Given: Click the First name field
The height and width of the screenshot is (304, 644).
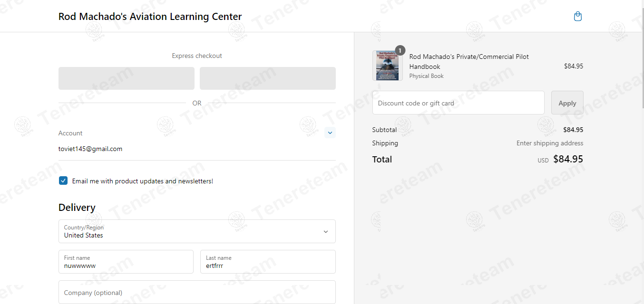Looking at the screenshot, I should 126,262.
